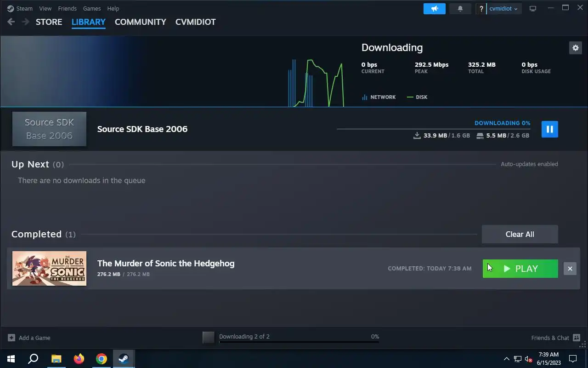Switch to the LIBRARY tab

(x=89, y=22)
